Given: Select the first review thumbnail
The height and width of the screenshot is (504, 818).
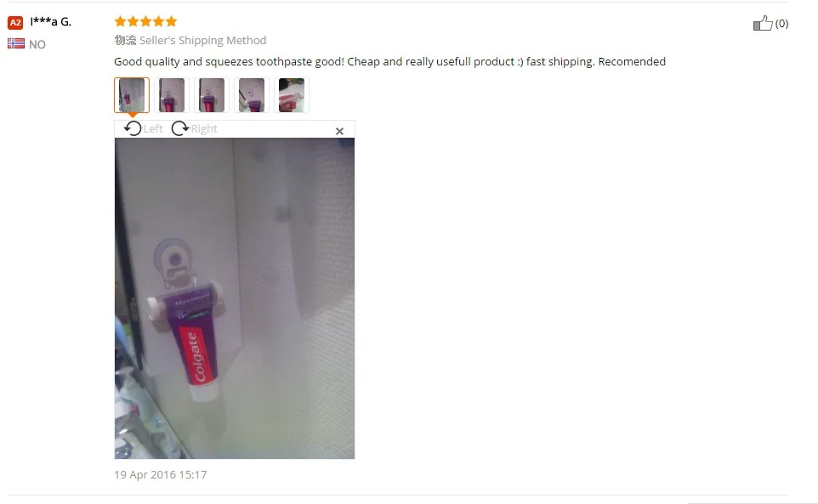Looking at the screenshot, I should point(132,95).
